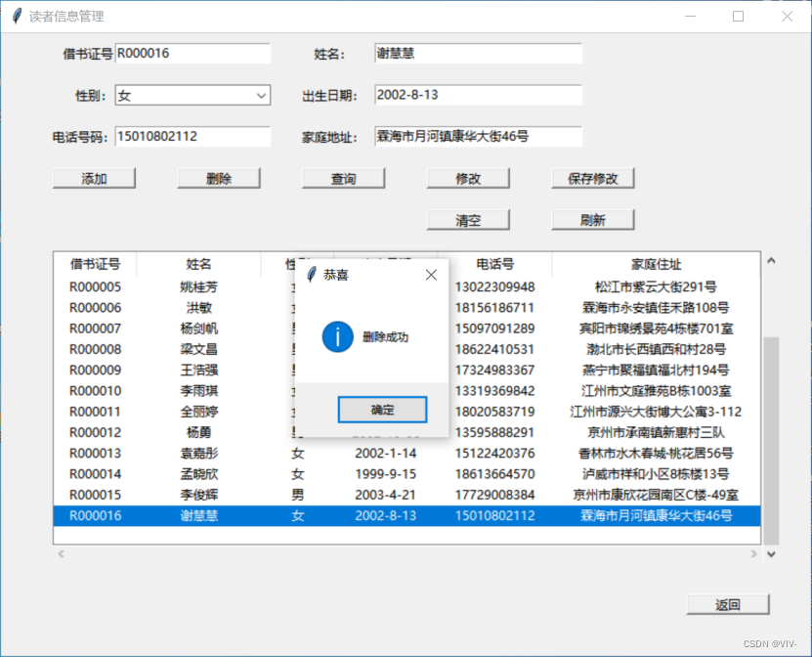Focus the 出生日期 input field
The height and width of the screenshot is (657, 812).
[x=479, y=95]
